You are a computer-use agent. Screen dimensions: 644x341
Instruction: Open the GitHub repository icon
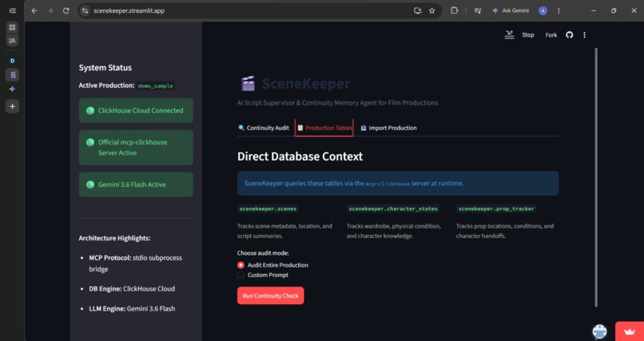569,35
